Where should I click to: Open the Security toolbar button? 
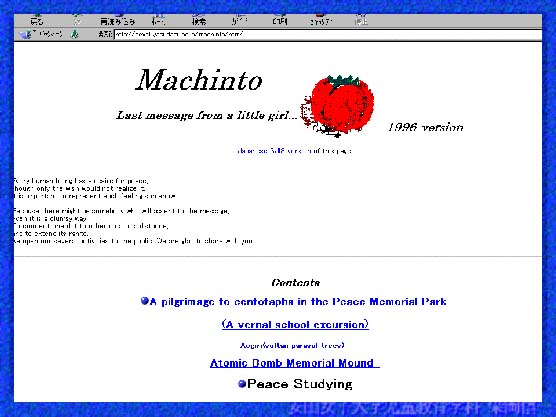click(321, 21)
